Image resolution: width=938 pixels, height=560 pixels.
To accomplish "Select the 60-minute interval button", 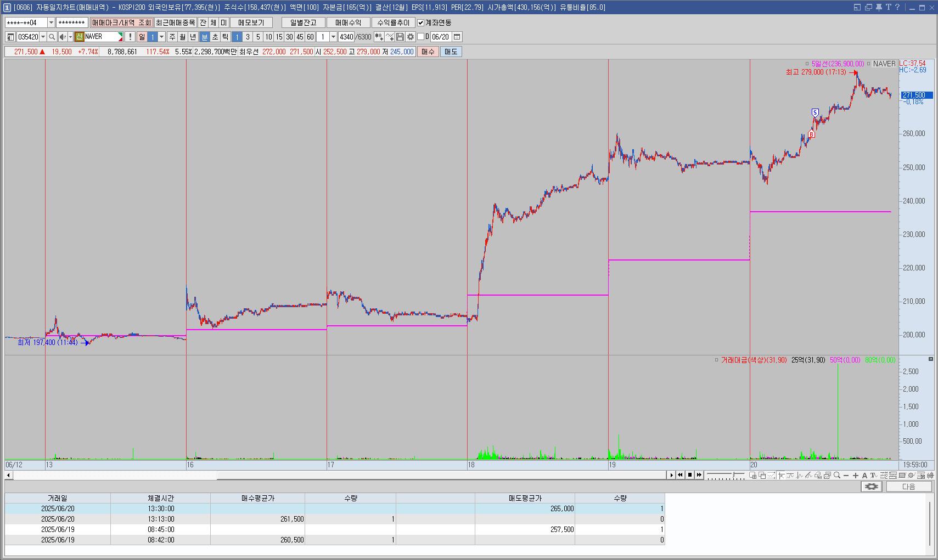I will pyautogui.click(x=310, y=37).
